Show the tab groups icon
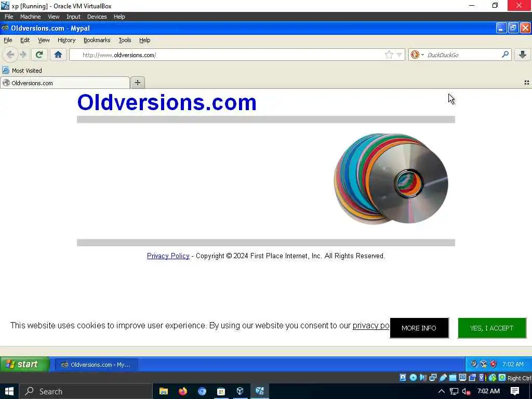532x399 pixels. (x=527, y=83)
